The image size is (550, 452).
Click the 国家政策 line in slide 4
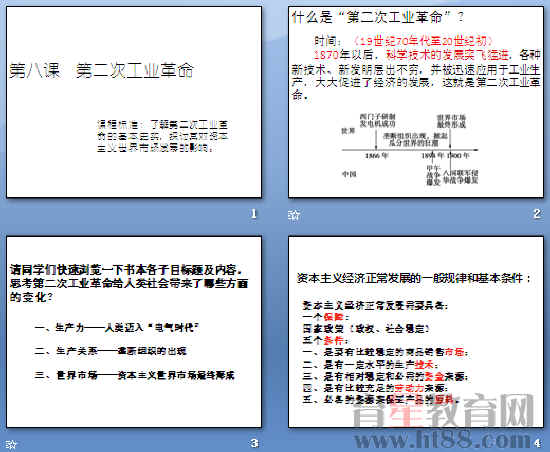tap(366, 329)
